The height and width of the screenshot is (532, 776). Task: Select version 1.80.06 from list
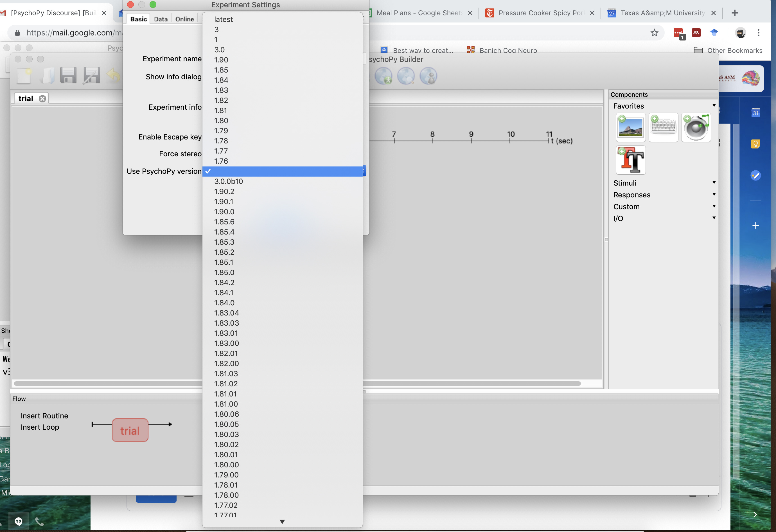(283, 414)
